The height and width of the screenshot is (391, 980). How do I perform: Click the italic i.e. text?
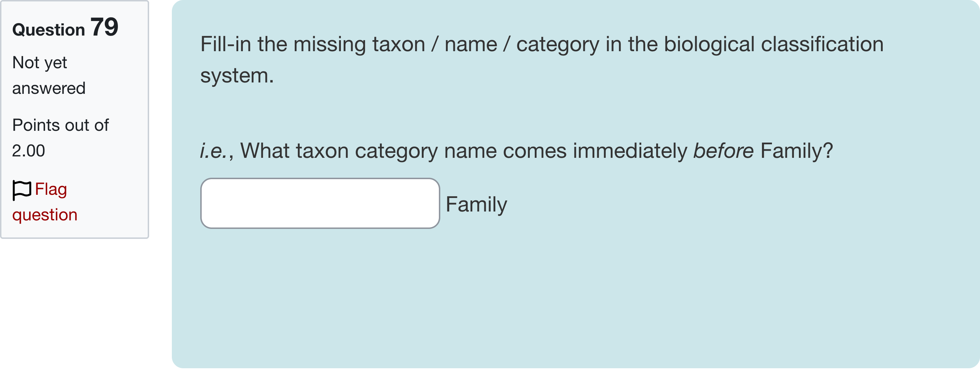tap(214, 151)
